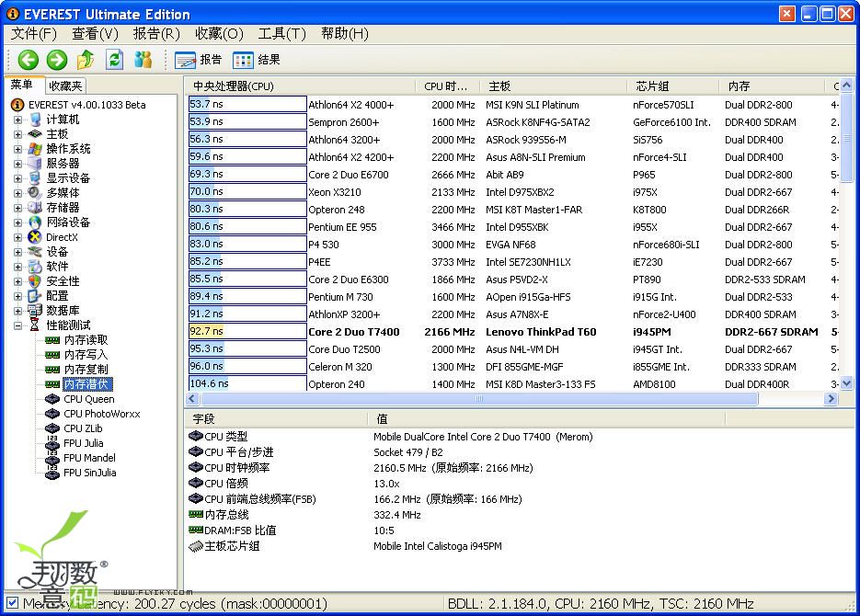Image resolution: width=860 pixels, height=616 pixels.
Task: Open the 文件(F) menu
Action: pos(34,34)
